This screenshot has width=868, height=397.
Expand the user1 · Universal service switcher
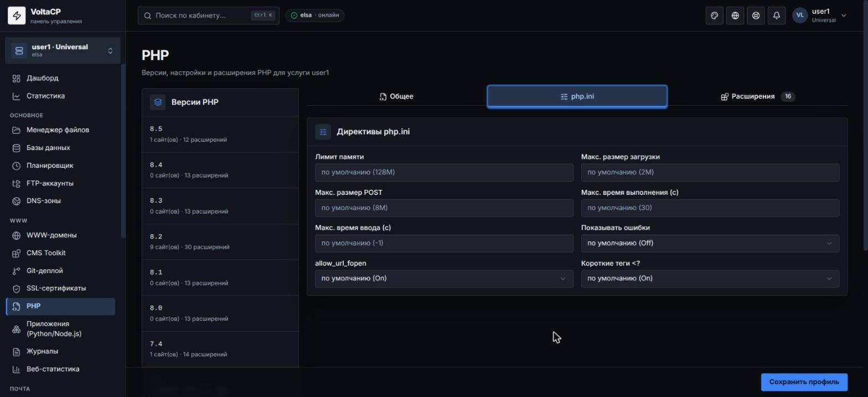[x=63, y=50]
